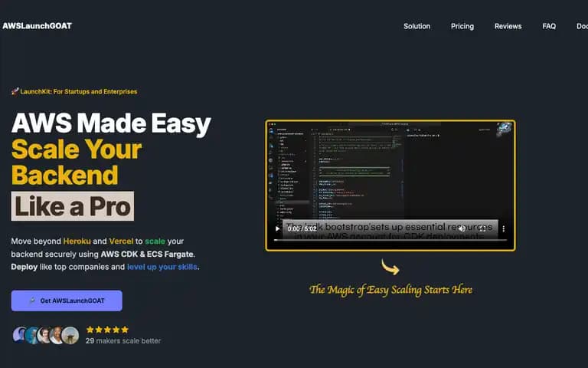Viewport: 588px width, 368px height.
Task: Click the highlighted word Vercel
Action: coord(121,241)
